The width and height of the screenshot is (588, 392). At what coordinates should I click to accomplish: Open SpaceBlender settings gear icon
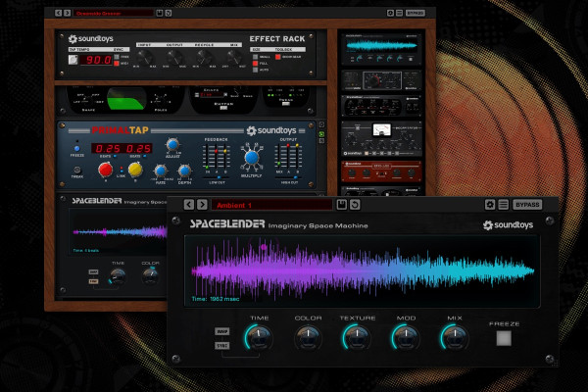(x=490, y=205)
